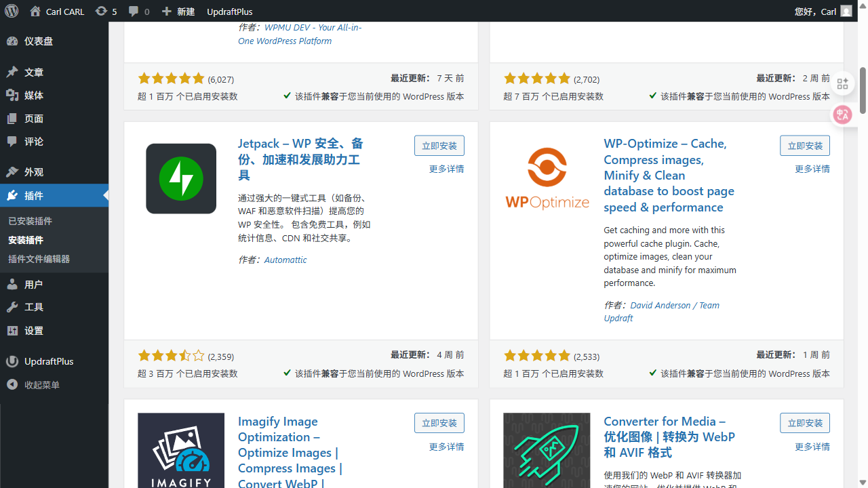Image resolution: width=868 pixels, height=488 pixels.
Task: Open the translation floating icon on the right
Action: (x=842, y=115)
